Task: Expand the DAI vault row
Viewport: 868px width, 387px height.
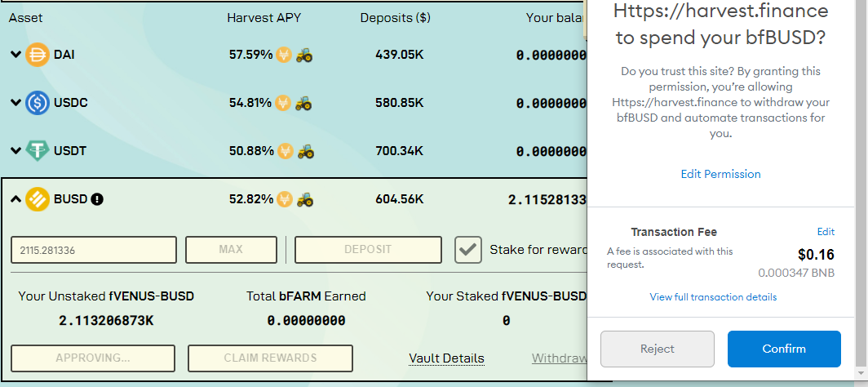Action: [16, 55]
